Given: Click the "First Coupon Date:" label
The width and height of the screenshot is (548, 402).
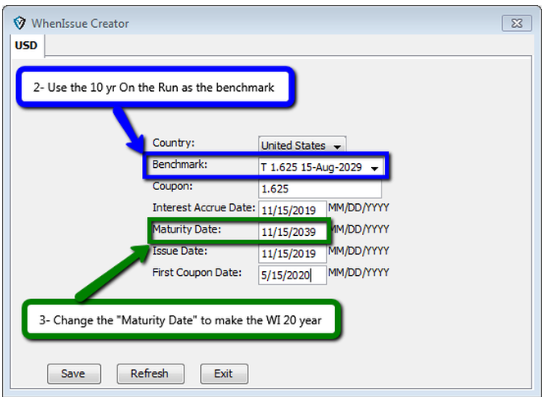Looking at the screenshot, I should [x=197, y=273].
